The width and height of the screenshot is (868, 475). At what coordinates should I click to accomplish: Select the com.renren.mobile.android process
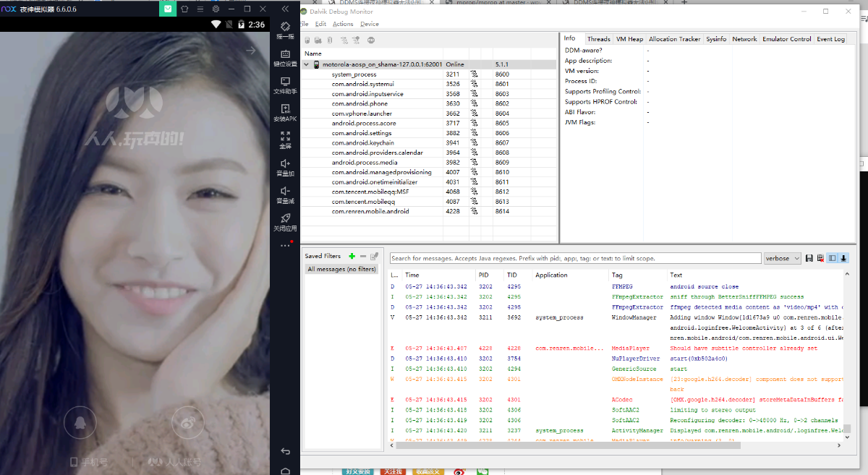pyautogui.click(x=370, y=212)
